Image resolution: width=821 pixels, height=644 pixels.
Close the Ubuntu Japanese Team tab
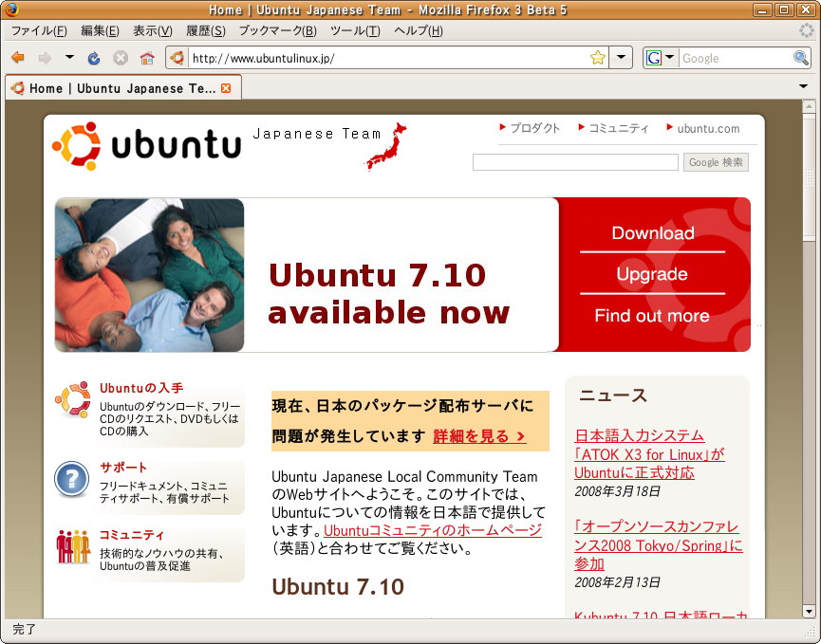coord(226,88)
